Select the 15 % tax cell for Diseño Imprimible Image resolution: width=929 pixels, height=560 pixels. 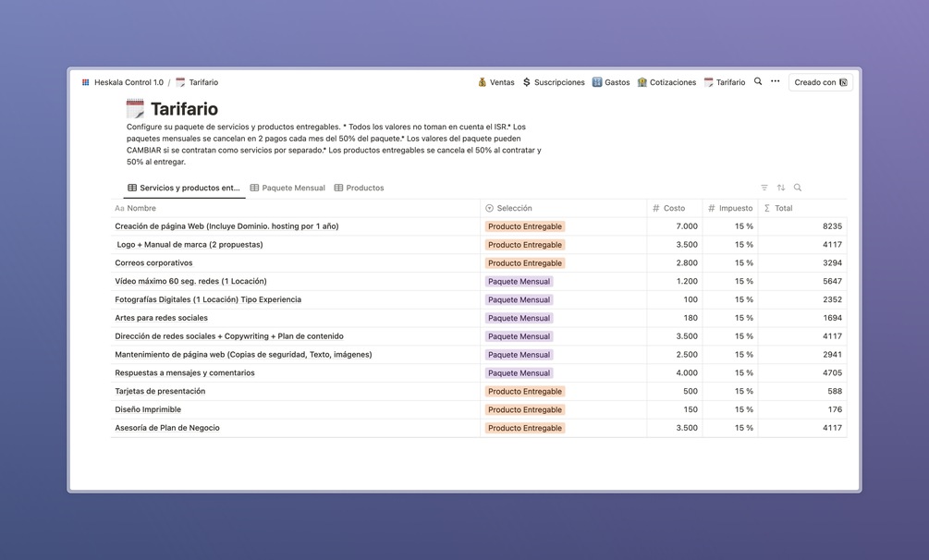730,410
